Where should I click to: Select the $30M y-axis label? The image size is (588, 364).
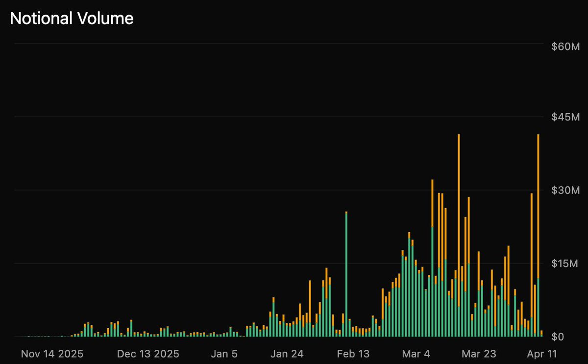(565, 190)
